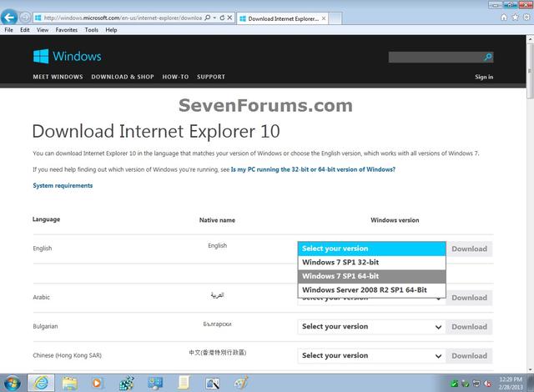Image resolution: width=534 pixels, height=392 pixels.
Task: Go to DOWNLOAD & SHOP navigation item
Action: tap(123, 77)
